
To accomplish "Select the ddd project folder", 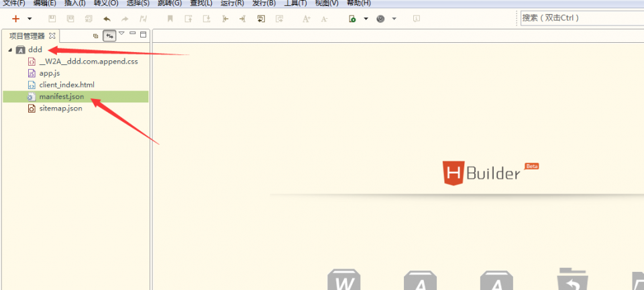I will [35, 50].
